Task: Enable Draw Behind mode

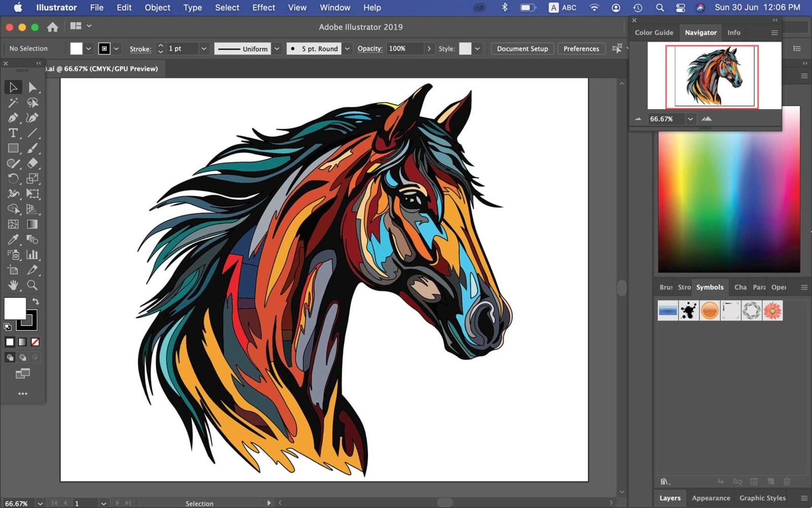Action: (x=22, y=358)
